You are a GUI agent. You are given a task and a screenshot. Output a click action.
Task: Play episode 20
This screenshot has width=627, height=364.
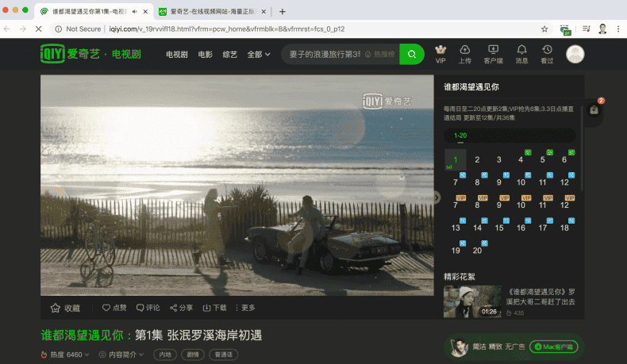click(x=477, y=251)
